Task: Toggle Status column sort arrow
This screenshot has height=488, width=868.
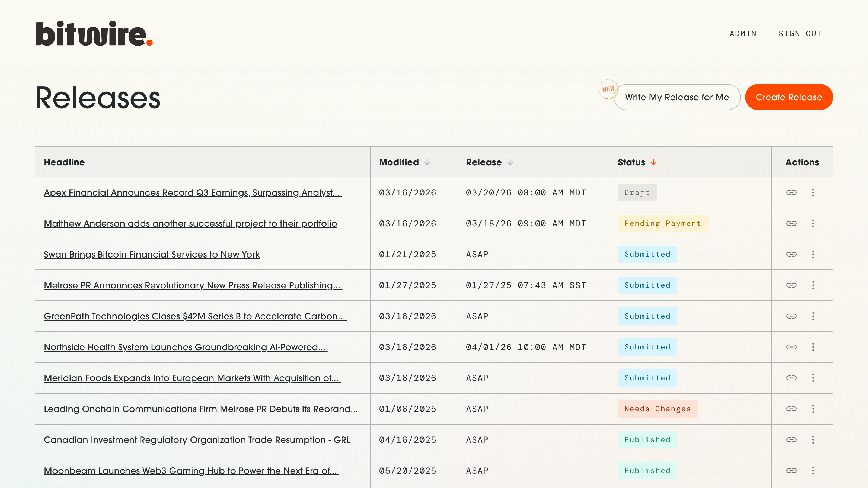Action: 653,162
